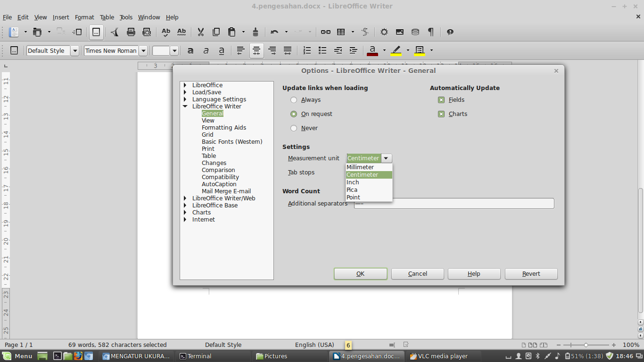Screen dimensions: 644x362
Task: Expand the Language Settings tree node
Action: (185, 99)
